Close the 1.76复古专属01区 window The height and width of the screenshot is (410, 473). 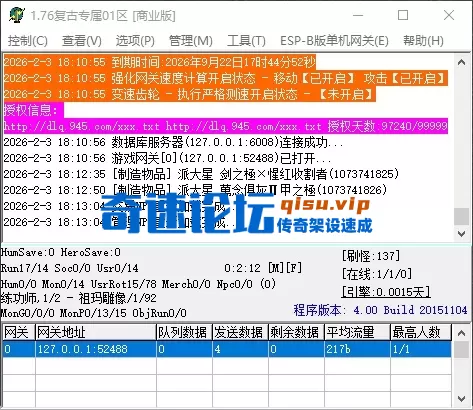pyautogui.click(x=449, y=15)
